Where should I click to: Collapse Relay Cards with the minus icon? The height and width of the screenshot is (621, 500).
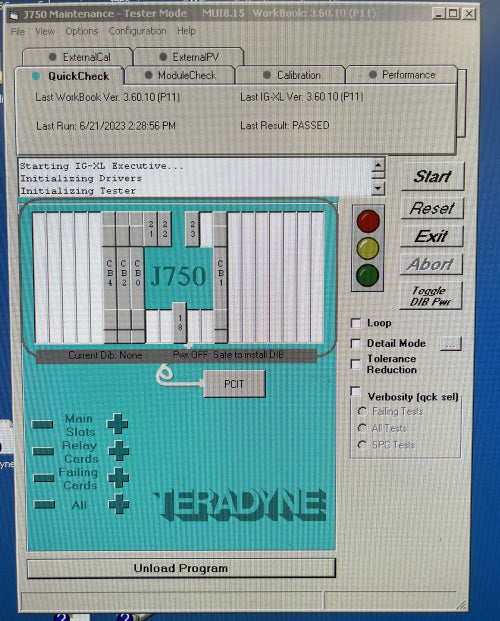(x=43, y=451)
